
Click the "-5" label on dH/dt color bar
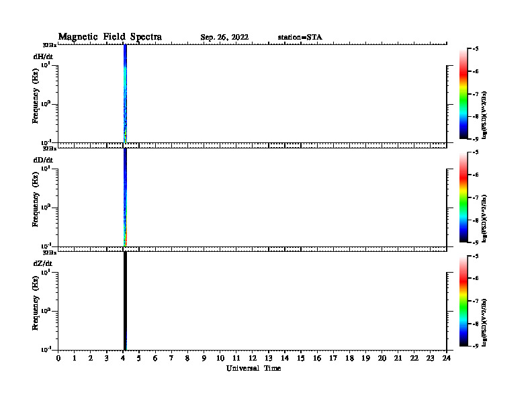pyautogui.click(x=476, y=49)
